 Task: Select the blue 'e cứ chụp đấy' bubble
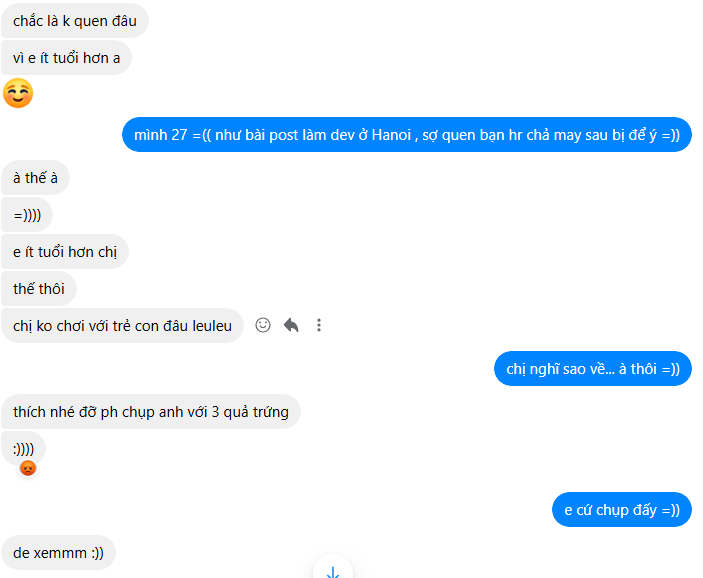click(622, 510)
